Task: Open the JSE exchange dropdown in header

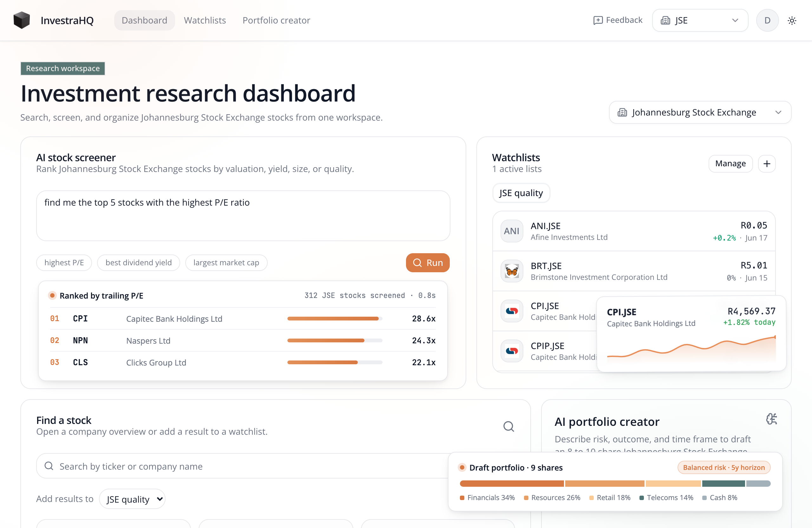Action: [x=700, y=21]
